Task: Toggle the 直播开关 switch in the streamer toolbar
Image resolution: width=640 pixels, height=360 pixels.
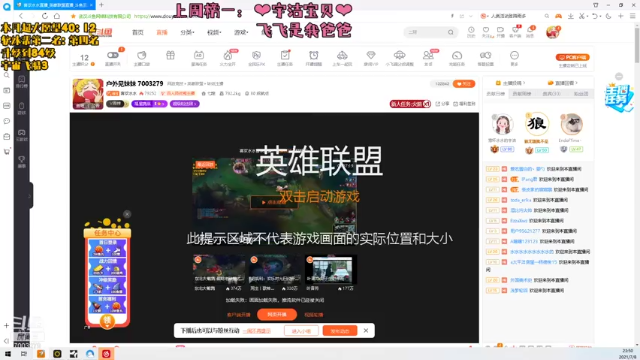Action: coord(113,55)
